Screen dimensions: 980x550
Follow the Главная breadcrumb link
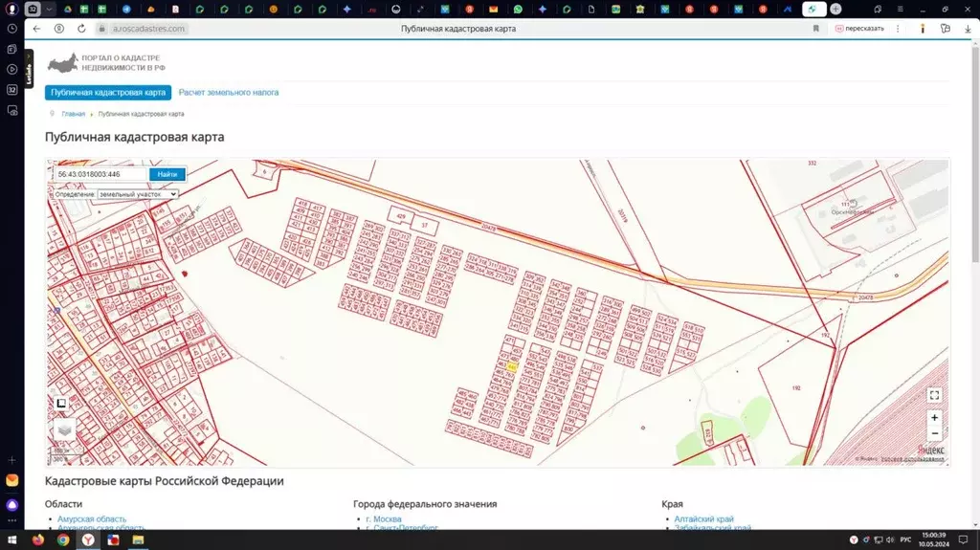pyautogui.click(x=73, y=114)
